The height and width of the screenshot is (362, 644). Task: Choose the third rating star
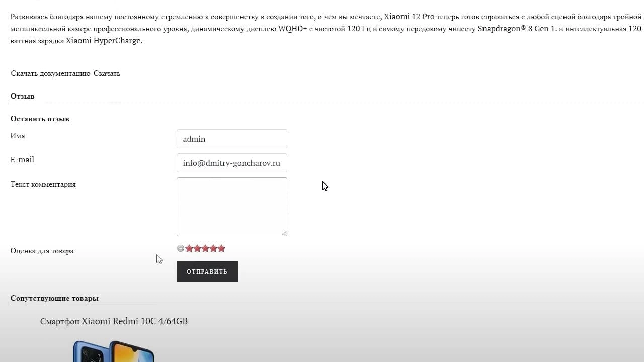tap(205, 248)
